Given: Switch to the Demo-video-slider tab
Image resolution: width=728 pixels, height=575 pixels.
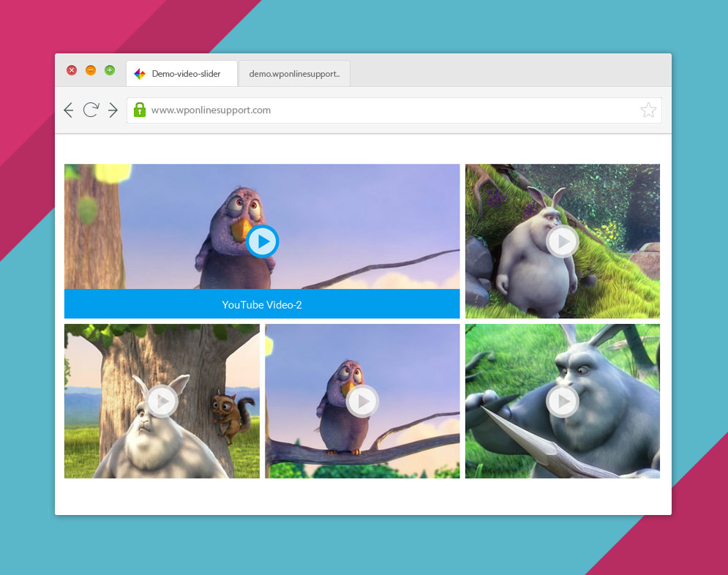Looking at the screenshot, I should pyautogui.click(x=181, y=73).
